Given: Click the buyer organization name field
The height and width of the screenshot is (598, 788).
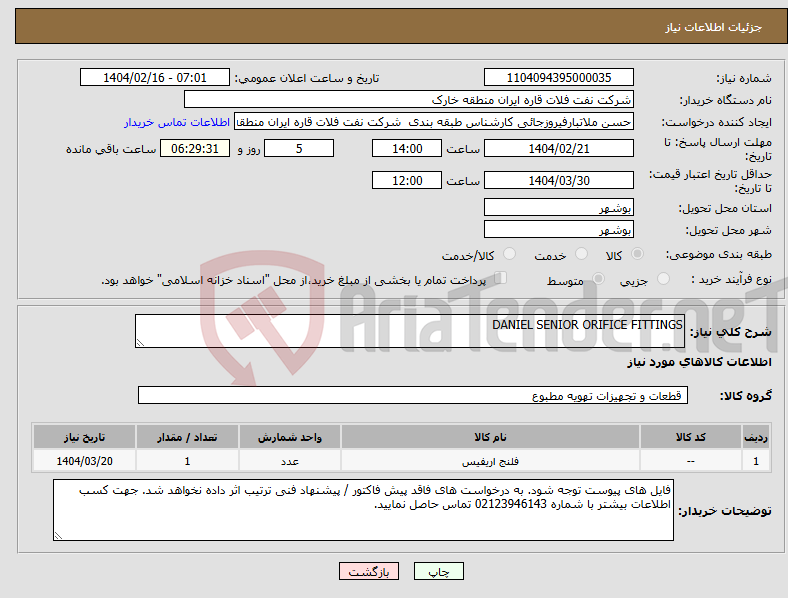Looking at the screenshot, I should pyautogui.click(x=409, y=99).
